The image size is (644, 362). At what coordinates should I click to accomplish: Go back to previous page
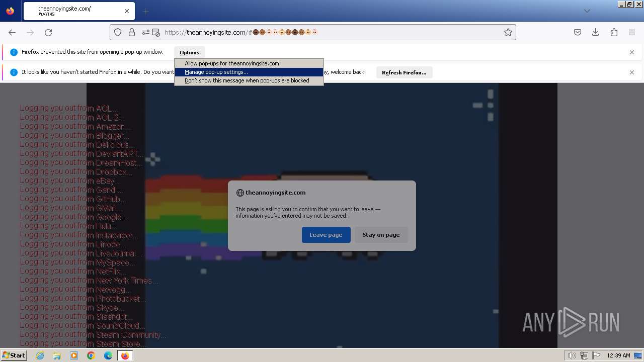(x=12, y=32)
